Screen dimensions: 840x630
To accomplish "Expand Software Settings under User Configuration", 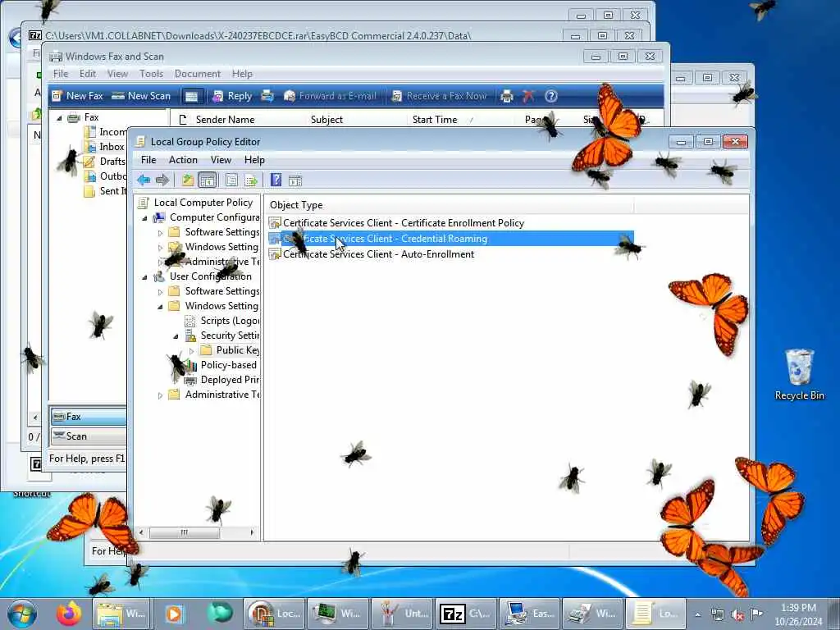I will click(160, 292).
